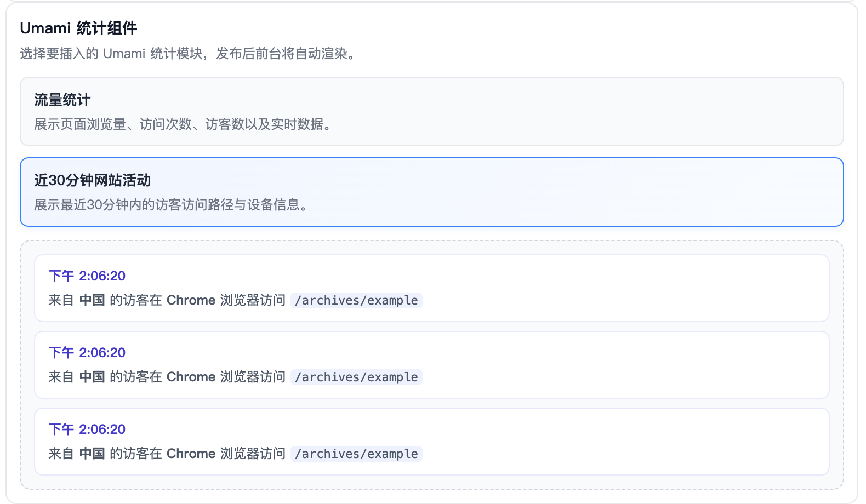Click Chrome in the first activity entry
The height and width of the screenshot is (504, 866).
[191, 300]
